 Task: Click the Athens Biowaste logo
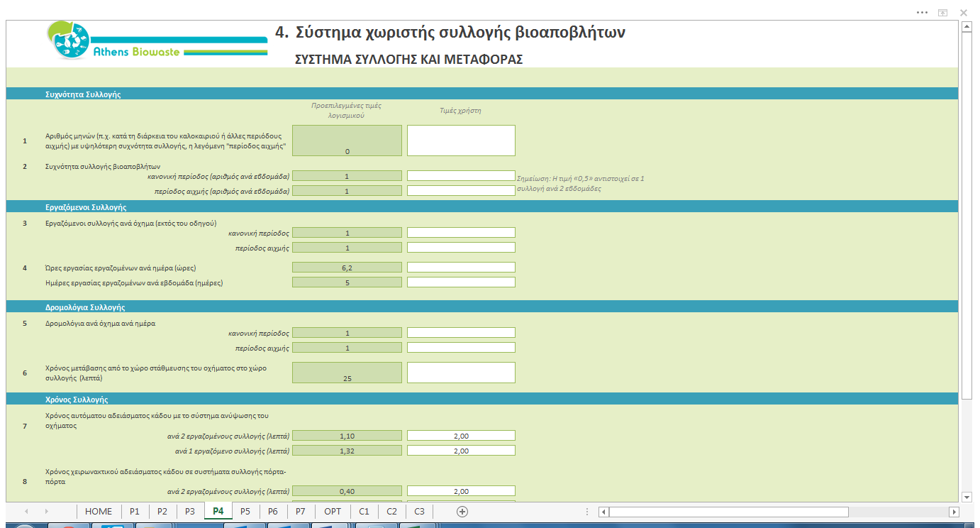click(157, 41)
